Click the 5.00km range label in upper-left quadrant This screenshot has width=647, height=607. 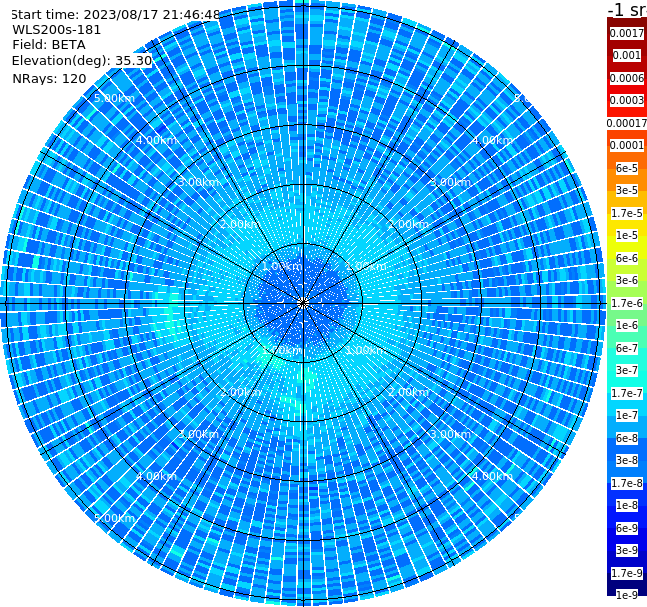coord(114,98)
